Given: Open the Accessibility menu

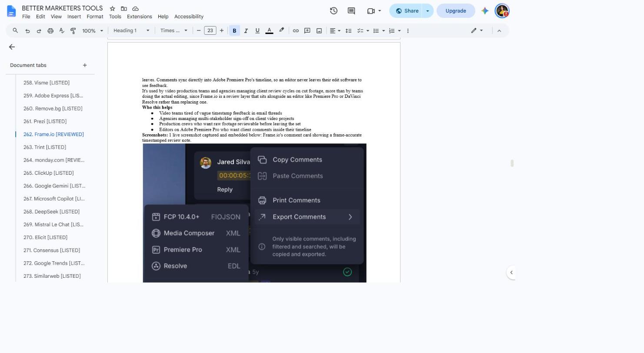Looking at the screenshot, I should [189, 17].
